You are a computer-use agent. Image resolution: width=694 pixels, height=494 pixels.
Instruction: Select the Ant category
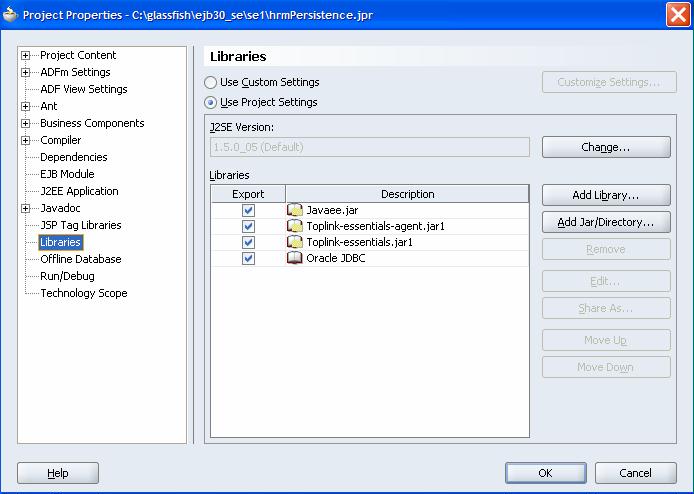49,106
